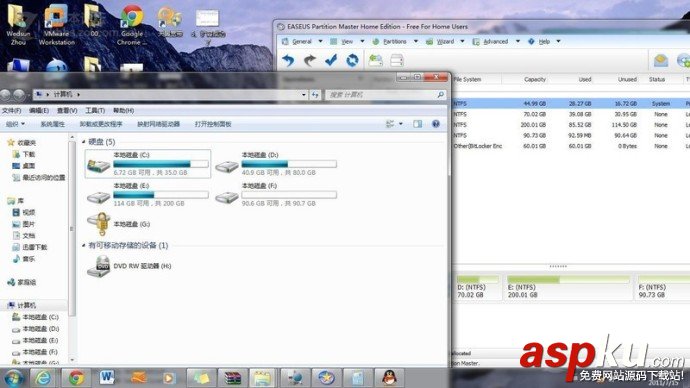Refresh the Explorer address bar
Image resolution: width=690 pixels, height=388 pixels.
[315, 95]
